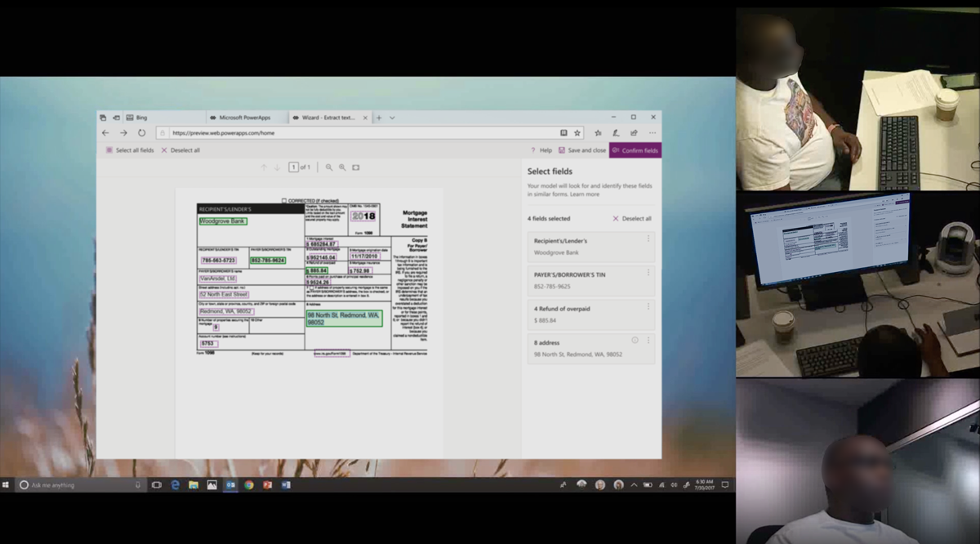This screenshot has width=980, height=544.
Task: Expand the browser tab list chevron
Action: click(x=392, y=118)
